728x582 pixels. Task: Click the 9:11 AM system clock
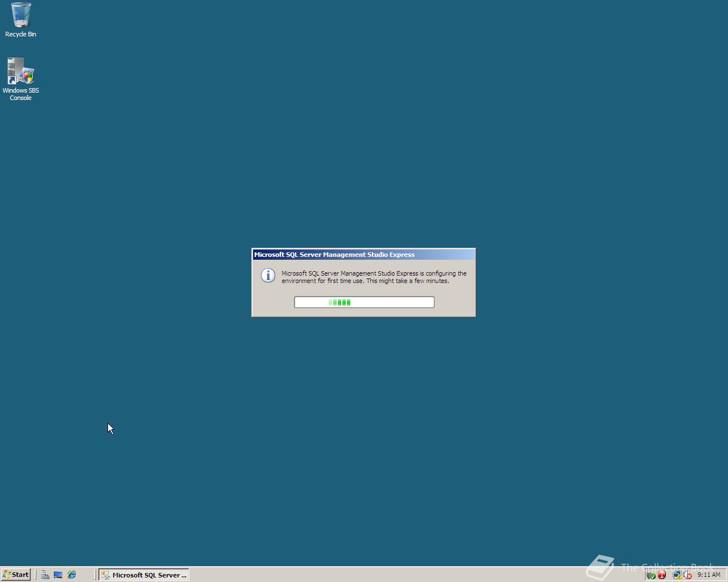(709, 575)
